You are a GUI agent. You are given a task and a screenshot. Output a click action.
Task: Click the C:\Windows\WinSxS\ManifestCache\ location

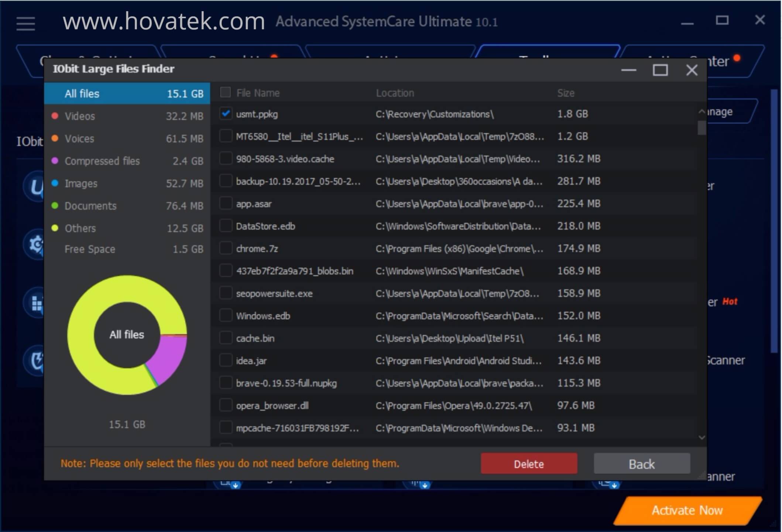450,271
